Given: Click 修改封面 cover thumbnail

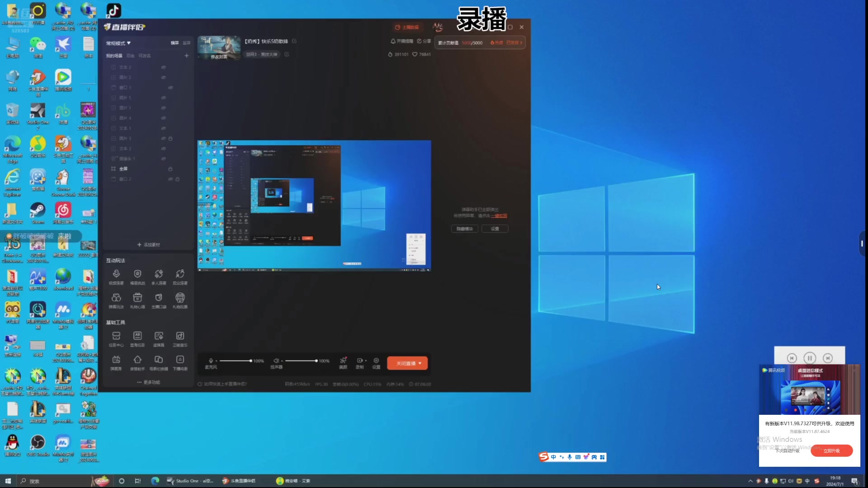Looking at the screenshot, I should pos(219,48).
